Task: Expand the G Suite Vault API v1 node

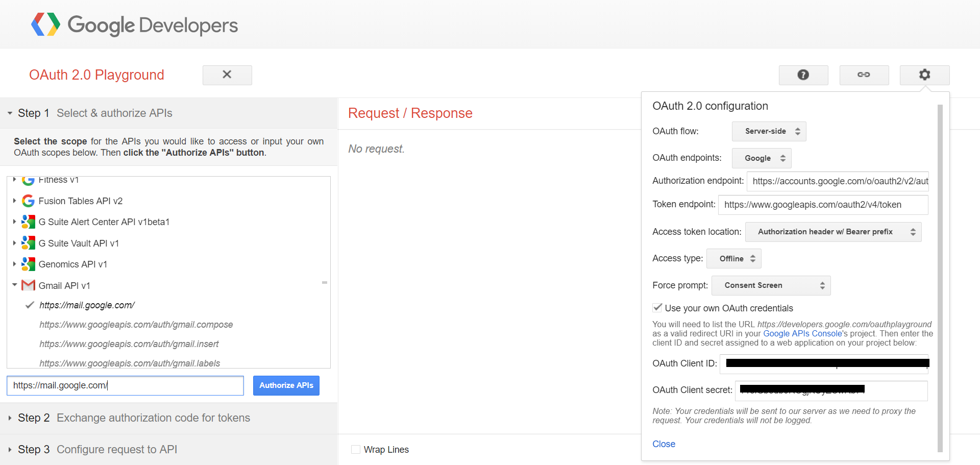Action: tap(15, 243)
